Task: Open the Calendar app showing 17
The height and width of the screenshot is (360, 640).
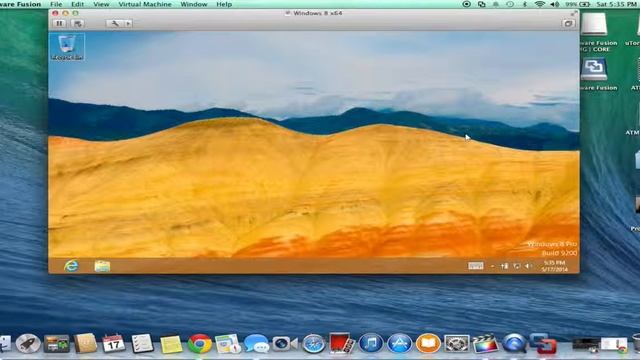Action: (x=113, y=343)
